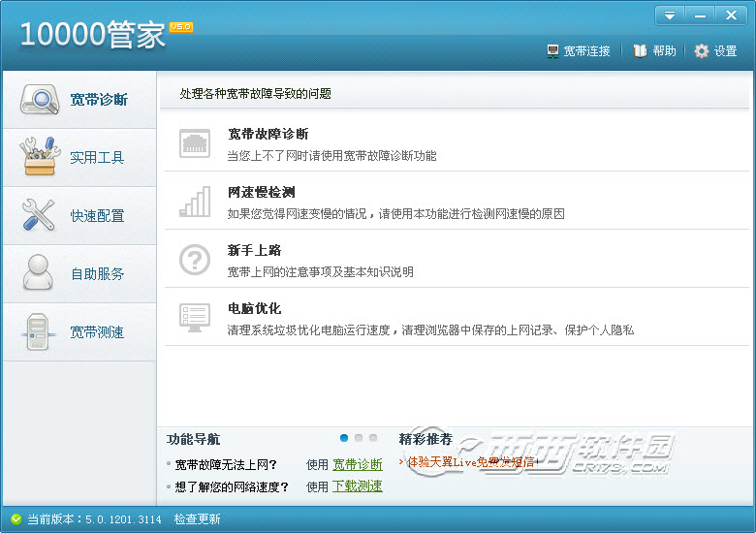This screenshot has width=756, height=533.
Task: Click the 想了解您的网络速度? text
Action: pos(232,487)
